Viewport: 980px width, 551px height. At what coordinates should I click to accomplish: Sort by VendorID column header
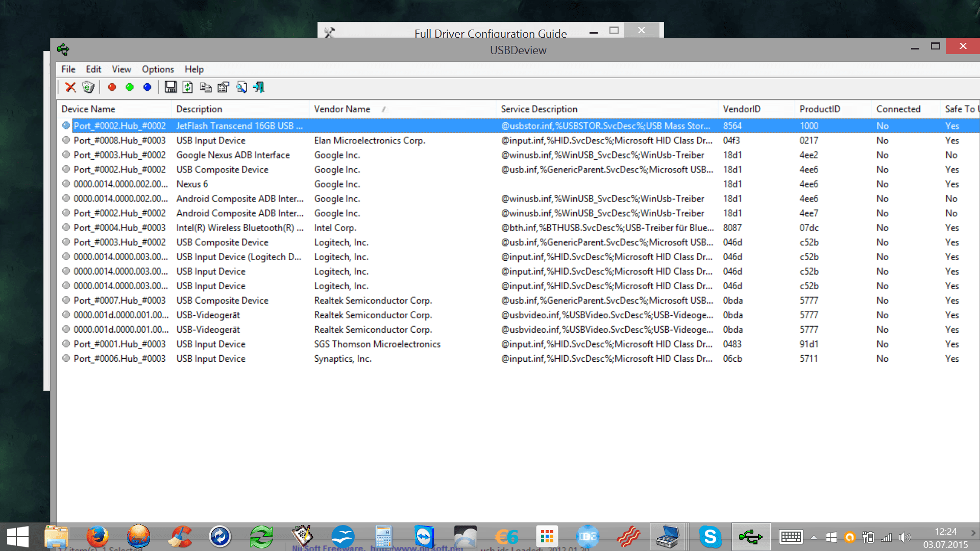(757, 109)
